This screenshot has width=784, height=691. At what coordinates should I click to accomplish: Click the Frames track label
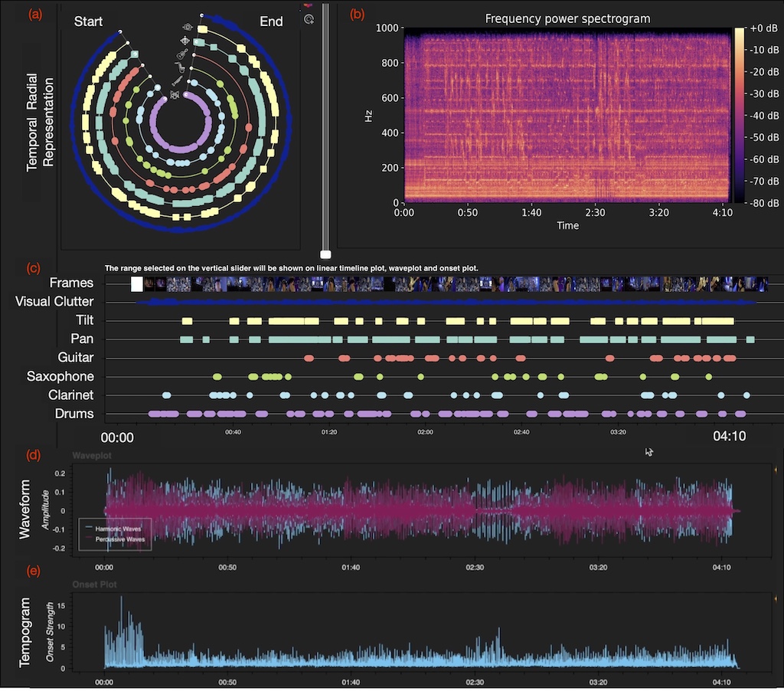click(71, 283)
